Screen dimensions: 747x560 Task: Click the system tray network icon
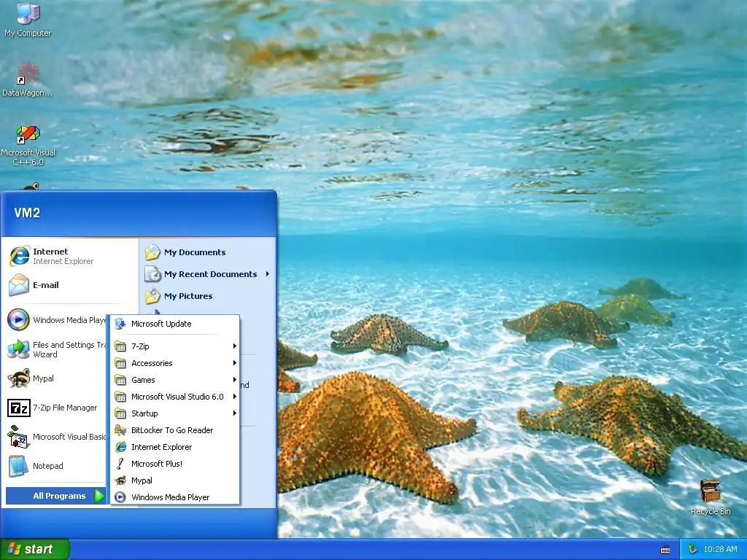[x=692, y=550]
